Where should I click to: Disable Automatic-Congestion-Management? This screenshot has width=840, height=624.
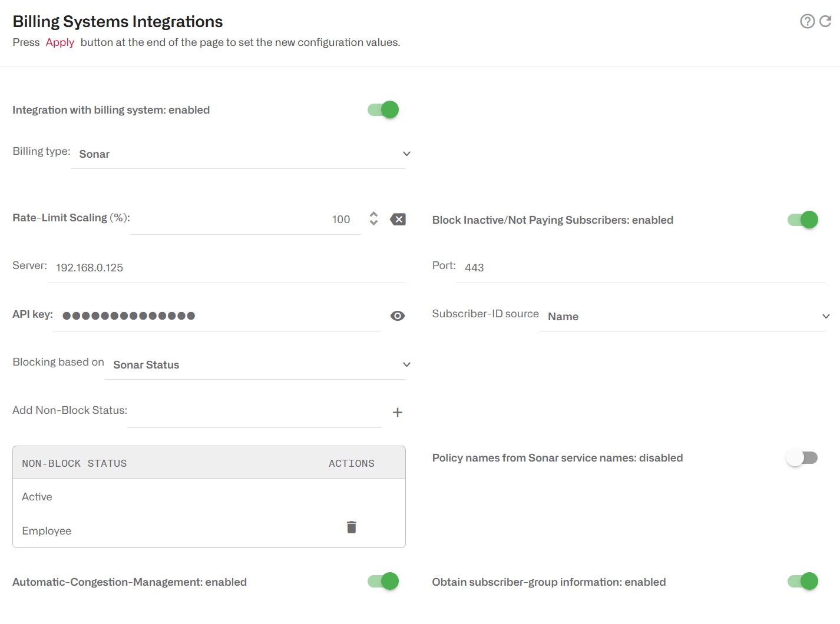[382, 581]
